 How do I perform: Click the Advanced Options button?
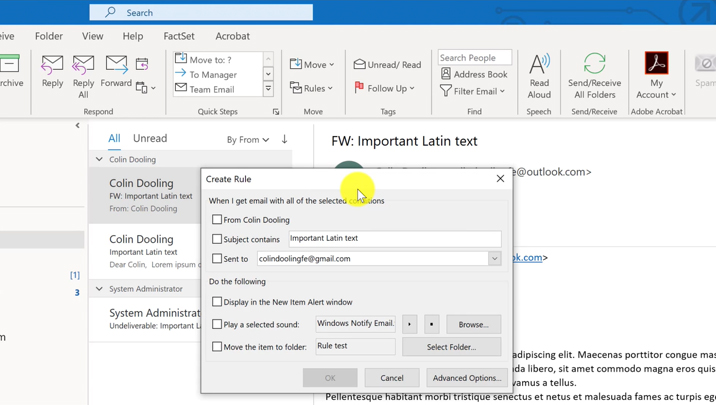click(x=466, y=378)
